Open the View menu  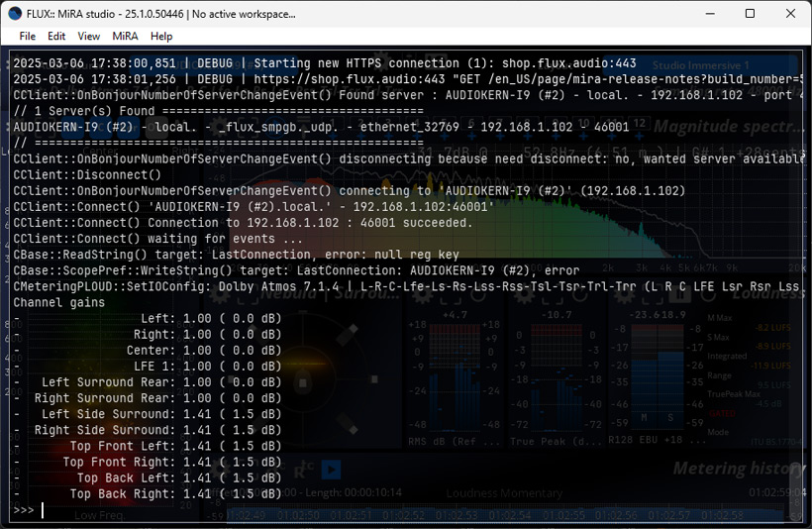88,37
